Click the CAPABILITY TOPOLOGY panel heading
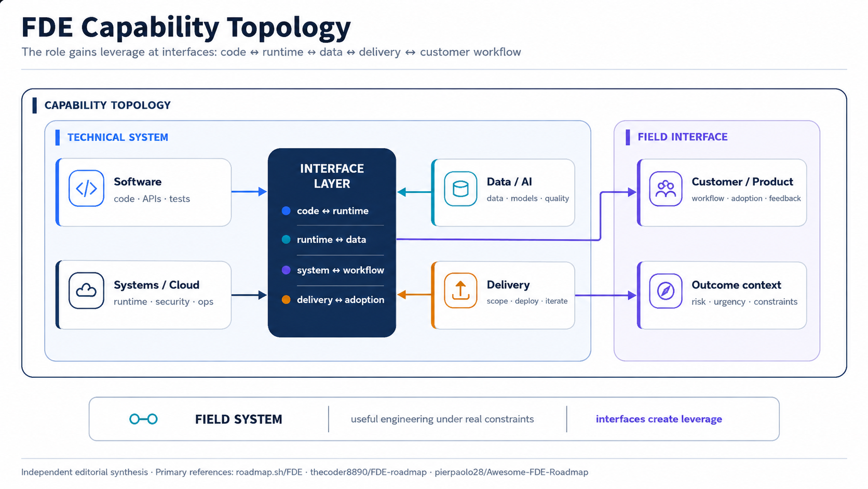 (x=107, y=105)
